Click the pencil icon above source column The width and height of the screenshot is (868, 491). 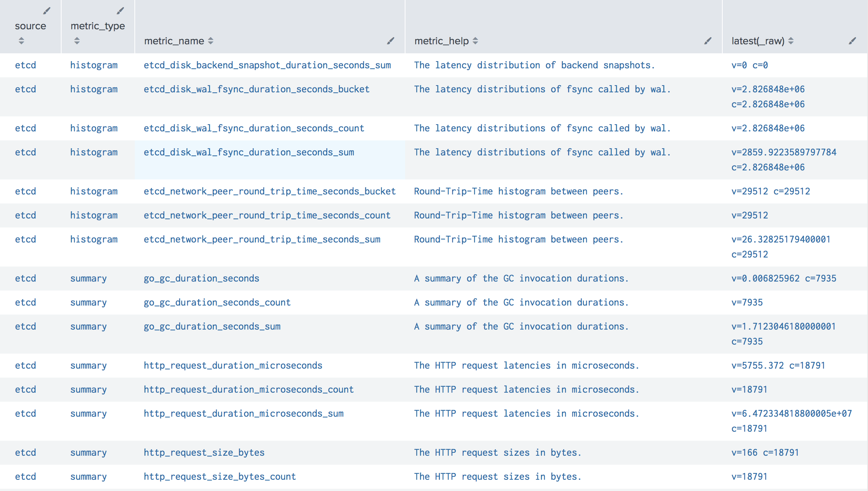[x=47, y=11]
